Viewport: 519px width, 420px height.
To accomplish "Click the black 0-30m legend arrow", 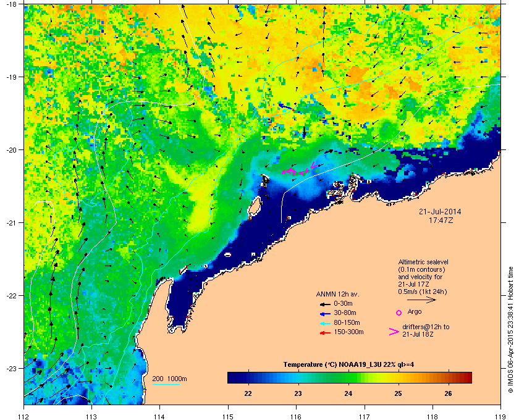I will tap(325, 304).
